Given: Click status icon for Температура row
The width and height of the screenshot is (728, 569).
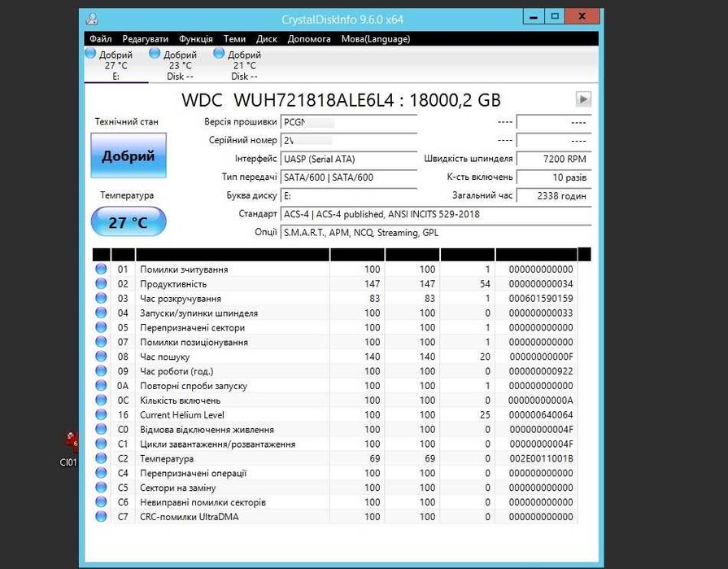Looking at the screenshot, I should [x=101, y=458].
